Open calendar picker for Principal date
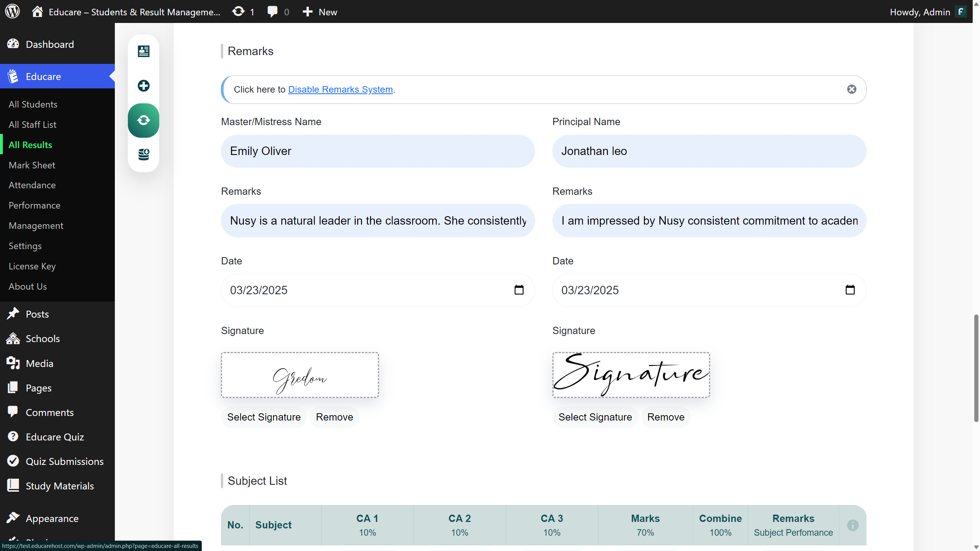 (850, 290)
